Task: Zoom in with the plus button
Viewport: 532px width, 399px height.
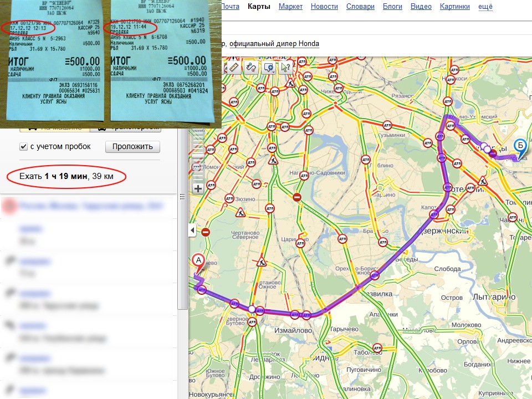Action: click(198, 188)
